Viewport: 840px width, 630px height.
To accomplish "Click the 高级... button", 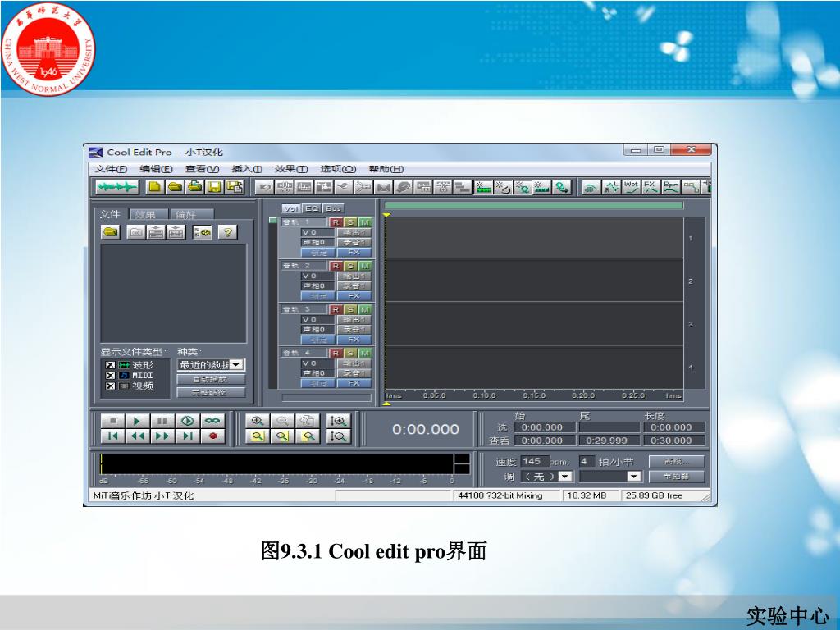I will tap(677, 461).
